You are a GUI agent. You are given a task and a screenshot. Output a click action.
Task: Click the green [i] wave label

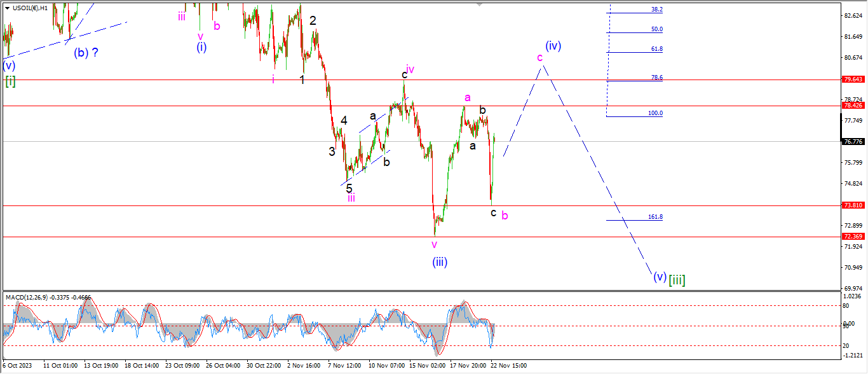click(11, 81)
